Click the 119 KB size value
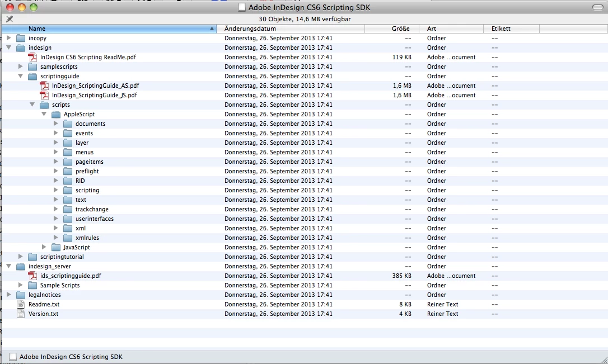 tap(402, 57)
